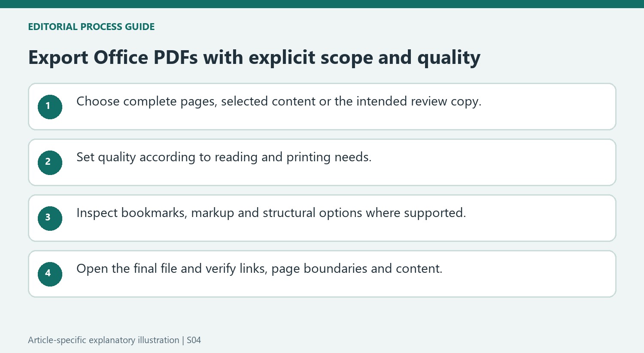
Task: Select the 'Choose complete pages' step text
Action: [x=279, y=102]
